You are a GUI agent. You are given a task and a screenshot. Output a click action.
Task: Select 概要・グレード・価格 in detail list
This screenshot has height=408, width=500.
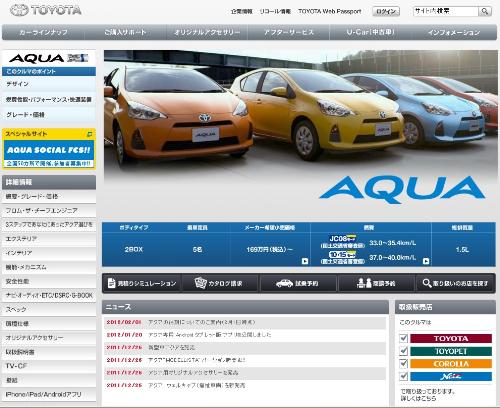pos(49,196)
